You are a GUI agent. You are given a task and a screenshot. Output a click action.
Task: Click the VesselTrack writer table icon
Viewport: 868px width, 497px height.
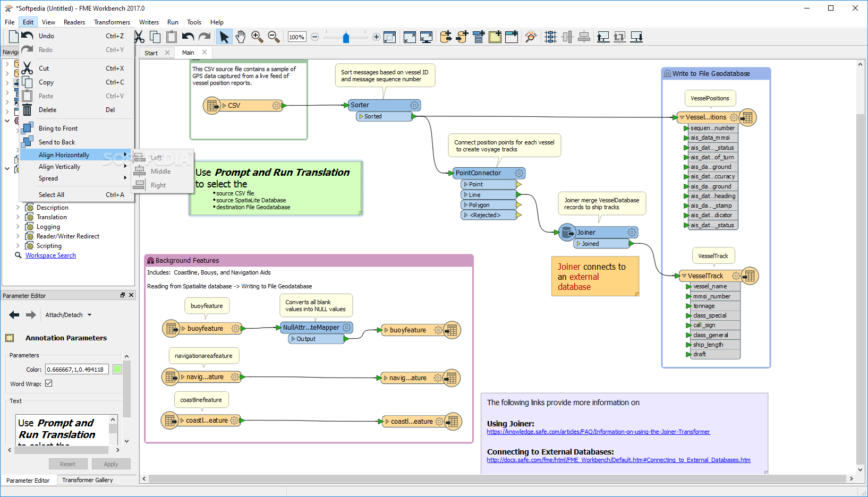[x=750, y=276]
